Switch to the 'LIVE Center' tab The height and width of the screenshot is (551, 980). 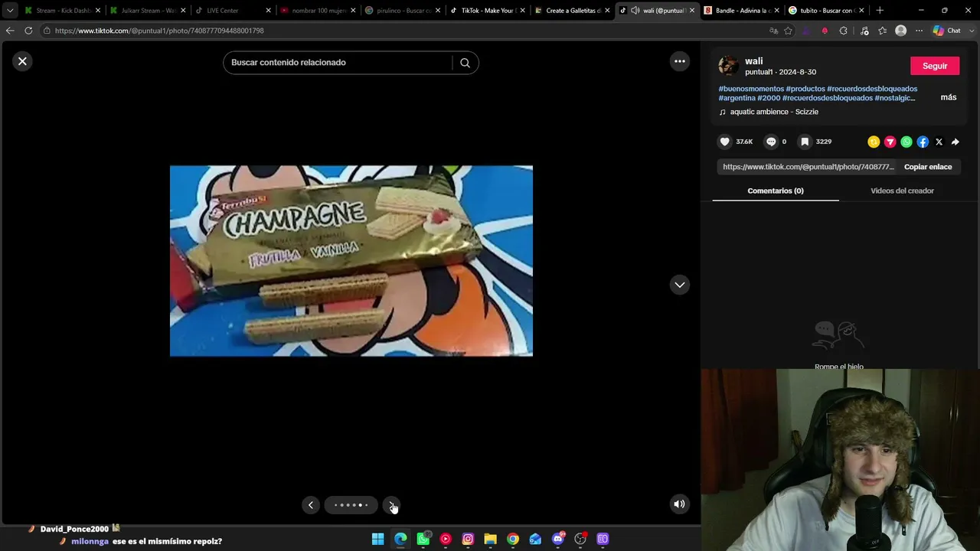pyautogui.click(x=232, y=11)
